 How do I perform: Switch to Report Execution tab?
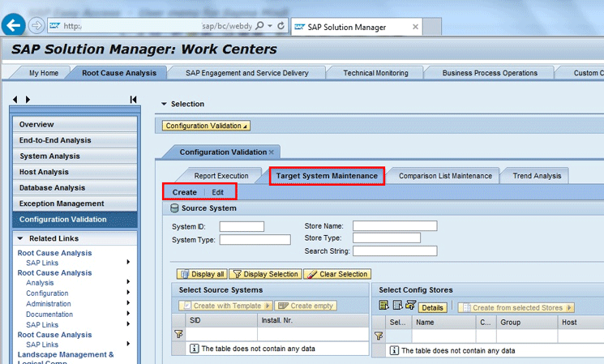221,176
